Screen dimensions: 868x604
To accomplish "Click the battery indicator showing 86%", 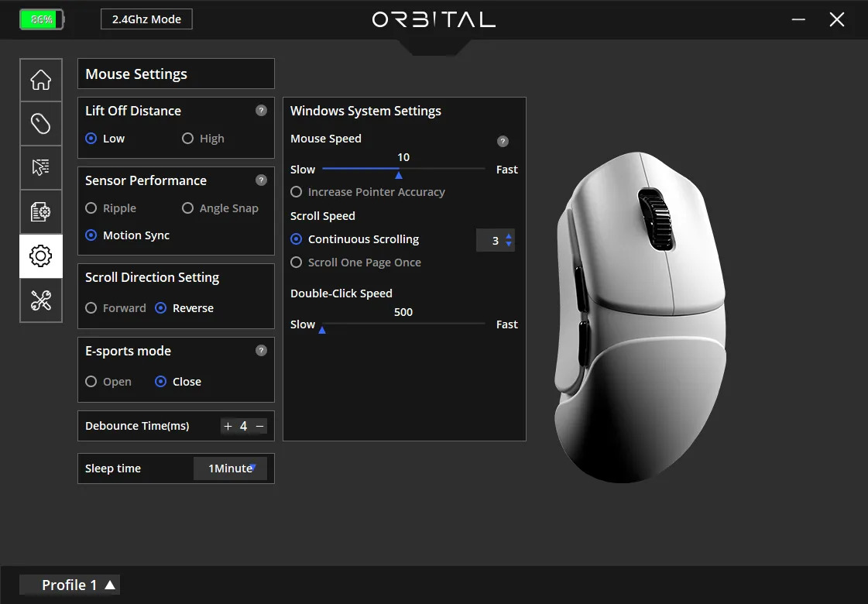I will click(x=41, y=19).
